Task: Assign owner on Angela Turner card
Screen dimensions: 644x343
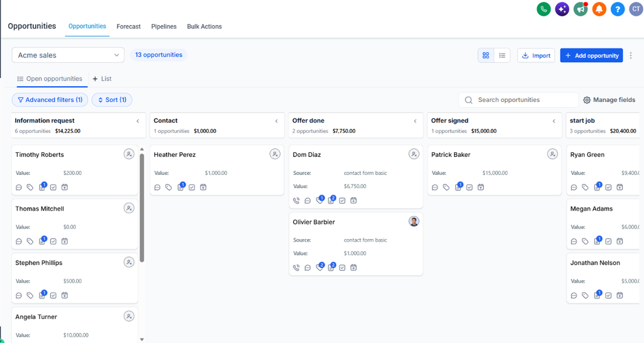Action: pos(129,317)
